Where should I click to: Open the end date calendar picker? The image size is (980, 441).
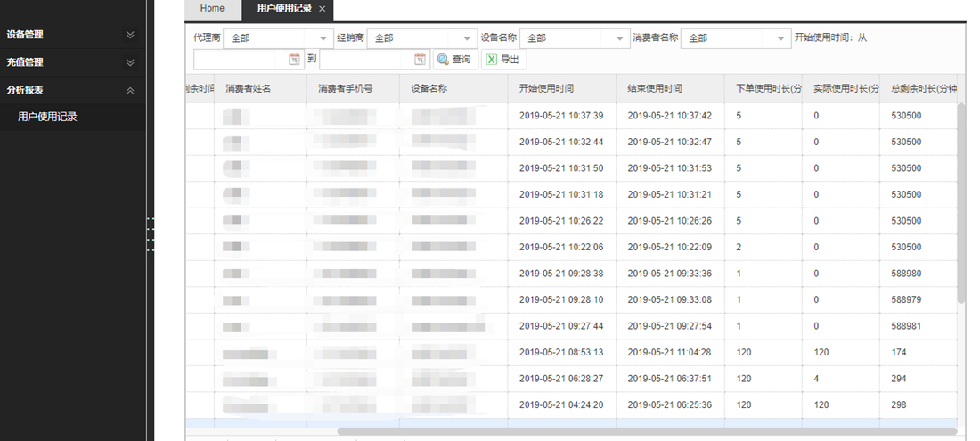point(421,60)
